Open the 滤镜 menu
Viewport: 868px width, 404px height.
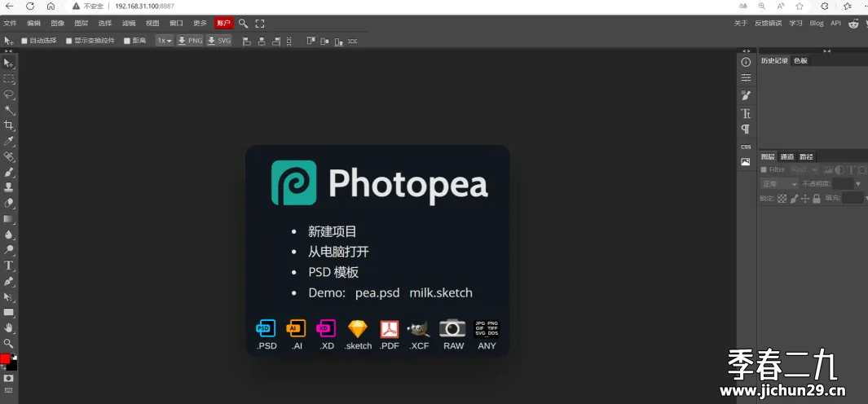[129, 24]
